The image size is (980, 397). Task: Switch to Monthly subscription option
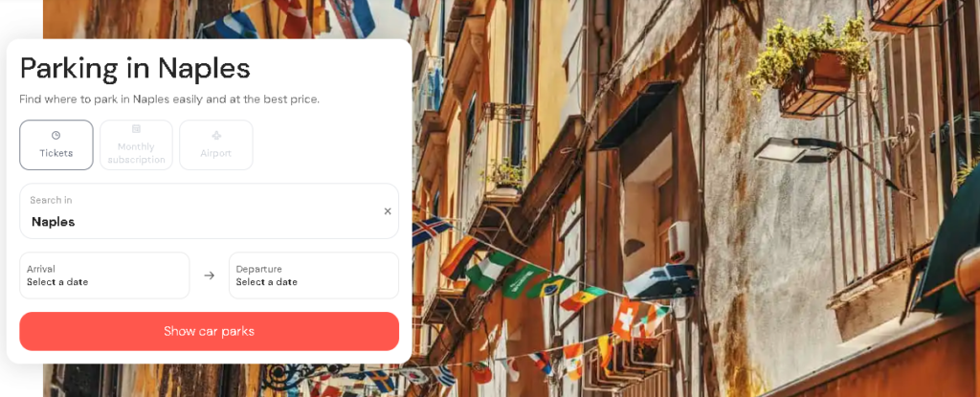point(136,145)
